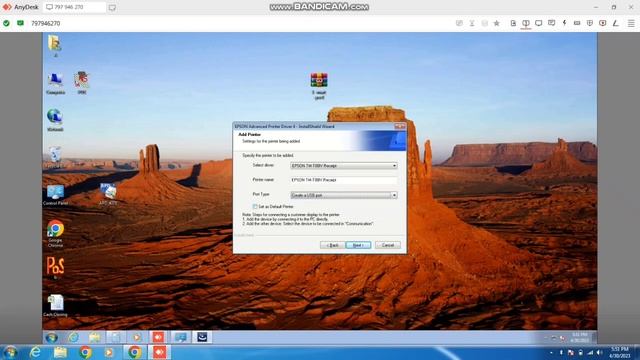Click the local taskbar clock 5:33 PM

[620, 352]
